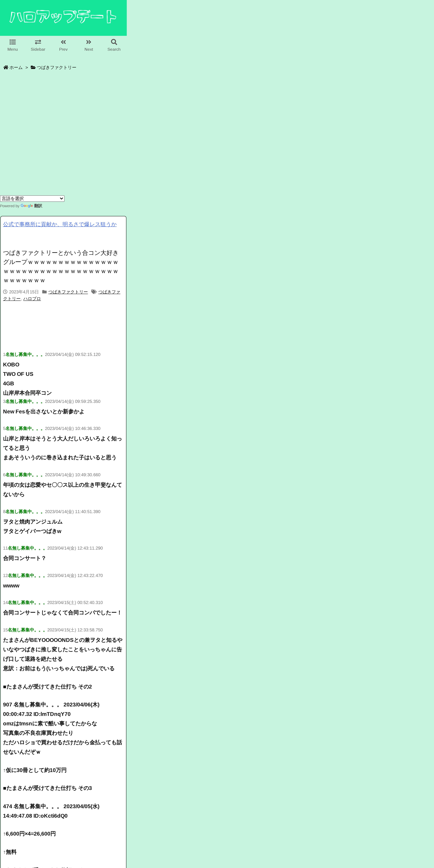Click the clock icon beside 2023年4月15日
This screenshot has width=434, height=868.
click(5, 292)
